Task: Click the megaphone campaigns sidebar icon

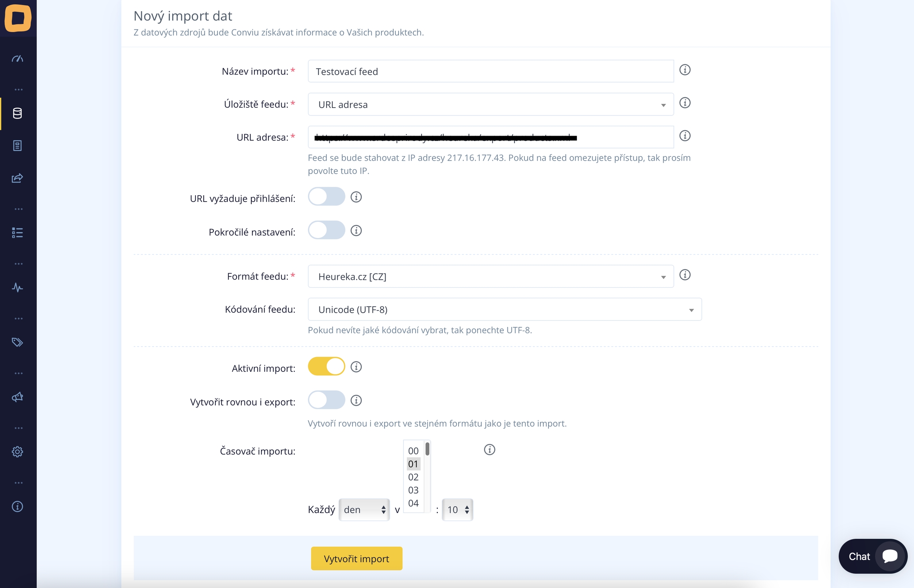Action: tap(17, 397)
